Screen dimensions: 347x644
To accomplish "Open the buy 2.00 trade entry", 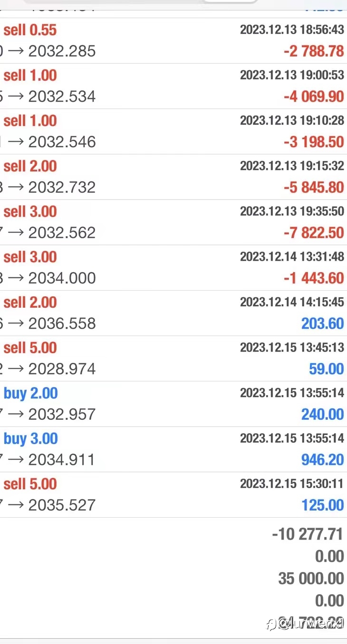I will [x=173, y=404].
